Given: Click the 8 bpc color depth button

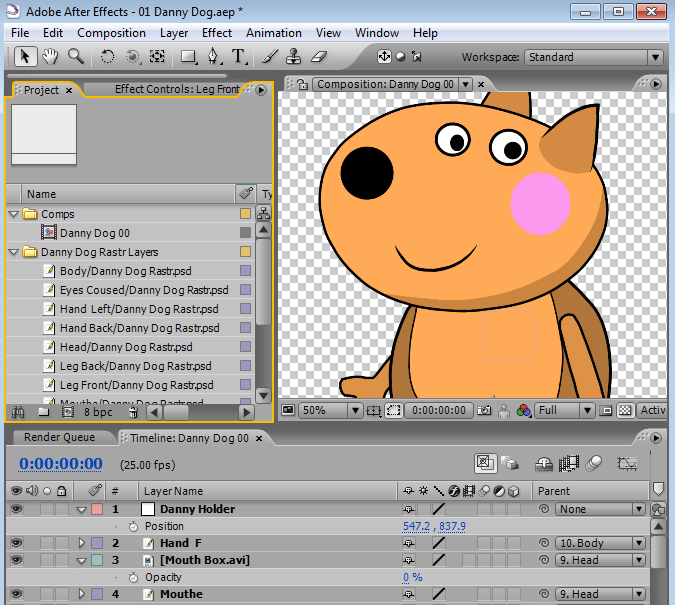Looking at the screenshot, I should (x=98, y=413).
